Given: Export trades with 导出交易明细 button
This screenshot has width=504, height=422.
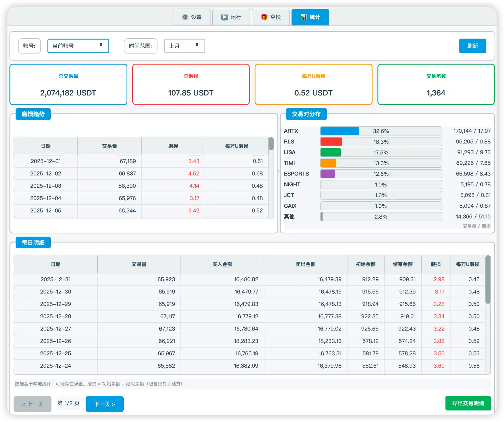Looking at the screenshot, I should point(468,403).
